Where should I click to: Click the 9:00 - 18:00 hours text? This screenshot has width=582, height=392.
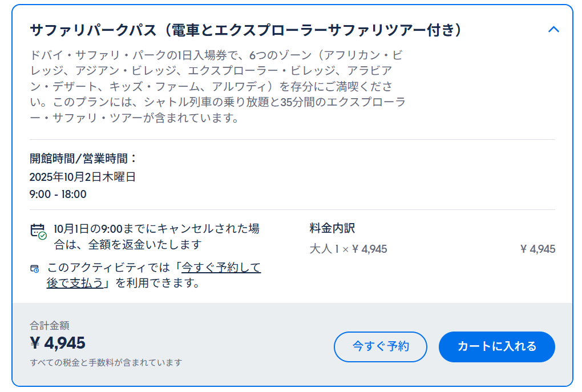[x=58, y=194]
